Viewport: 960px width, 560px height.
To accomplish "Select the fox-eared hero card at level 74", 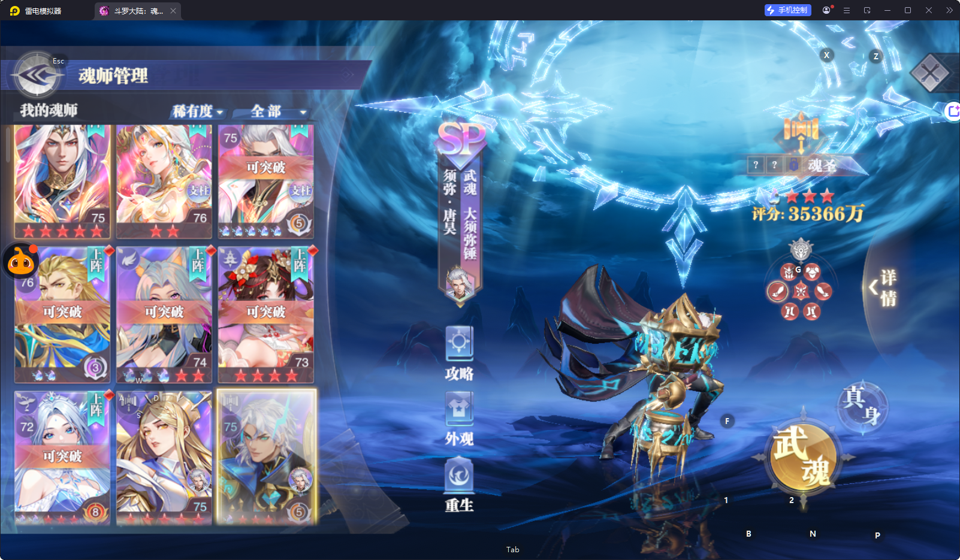I will [x=164, y=314].
